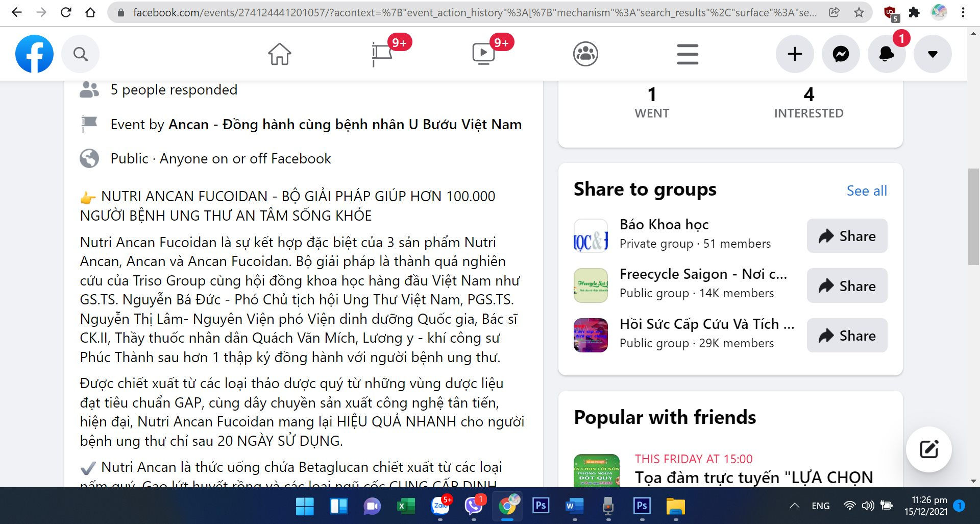The height and width of the screenshot is (524, 980).
Task: Open the Windows notification center badge
Action: click(x=959, y=506)
